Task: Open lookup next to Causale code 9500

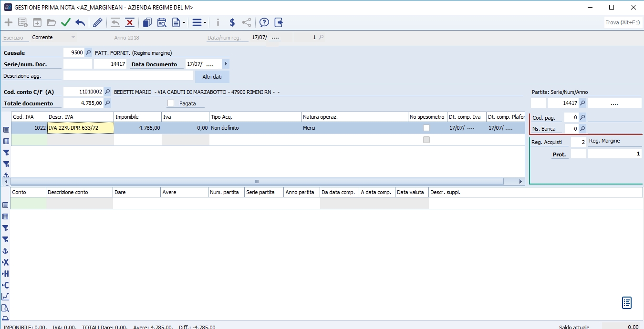Action: tap(88, 53)
